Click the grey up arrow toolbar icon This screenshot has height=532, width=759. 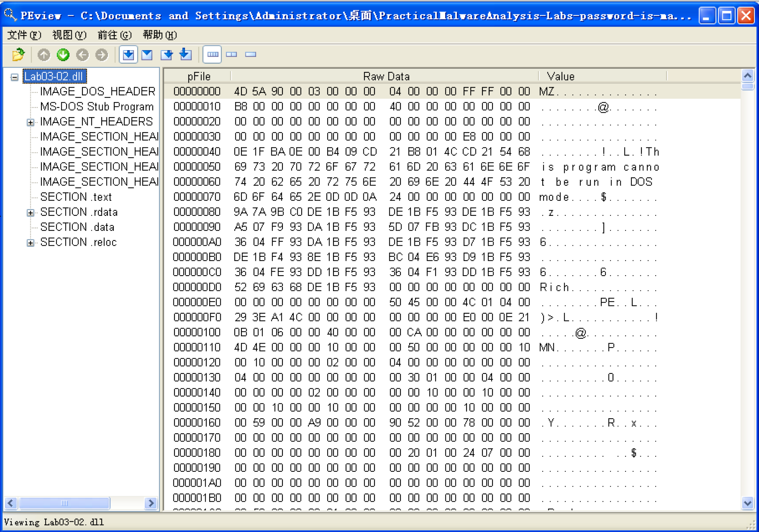[44, 55]
